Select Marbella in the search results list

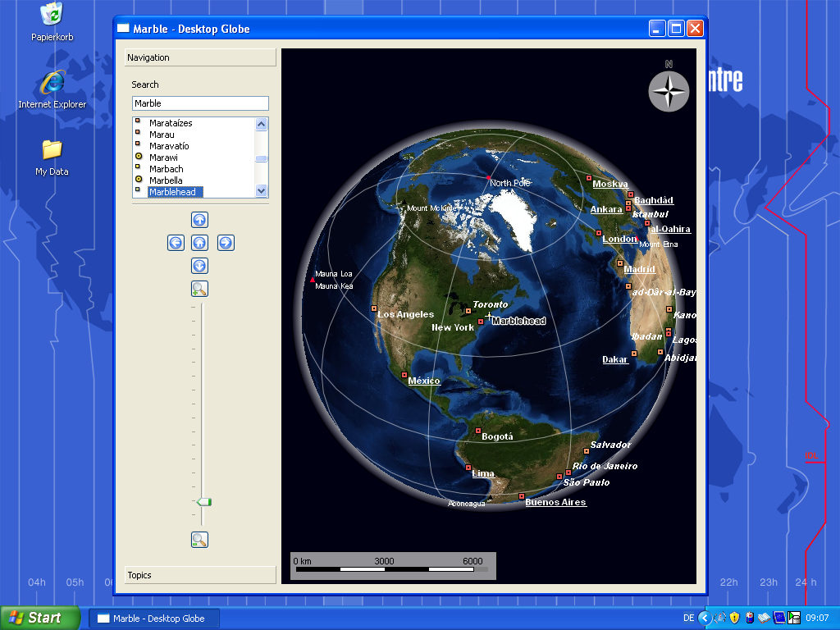click(x=166, y=180)
